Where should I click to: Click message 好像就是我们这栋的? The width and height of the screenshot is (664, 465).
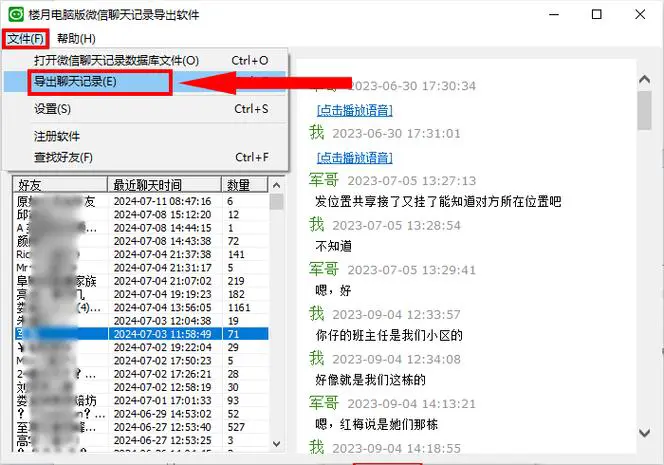coord(371,380)
